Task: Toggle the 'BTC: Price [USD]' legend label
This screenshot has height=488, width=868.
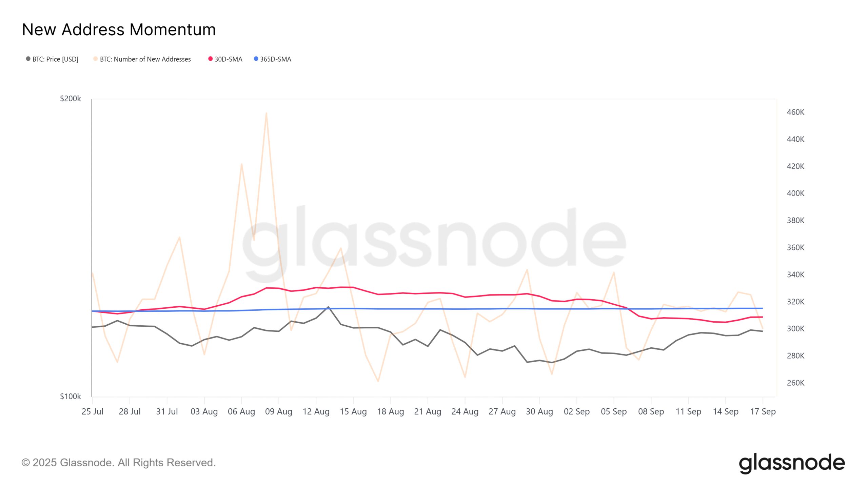Action: coord(55,59)
